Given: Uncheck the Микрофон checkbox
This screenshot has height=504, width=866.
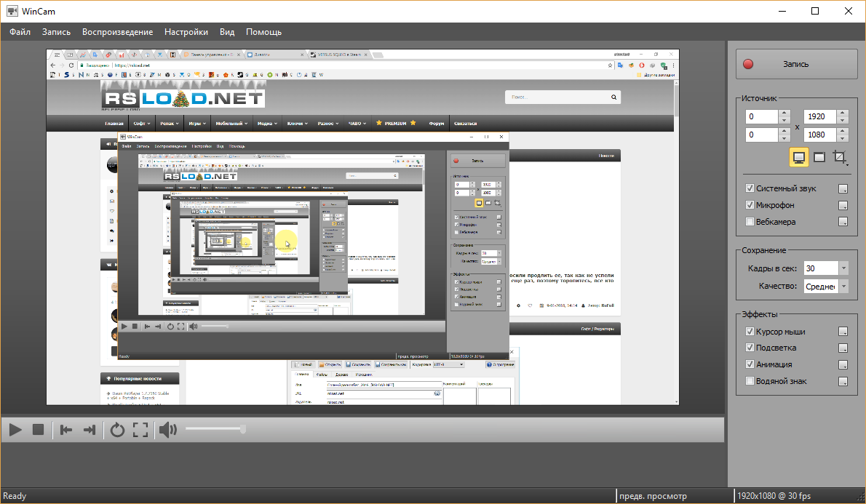Looking at the screenshot, I should coord(750,205).
